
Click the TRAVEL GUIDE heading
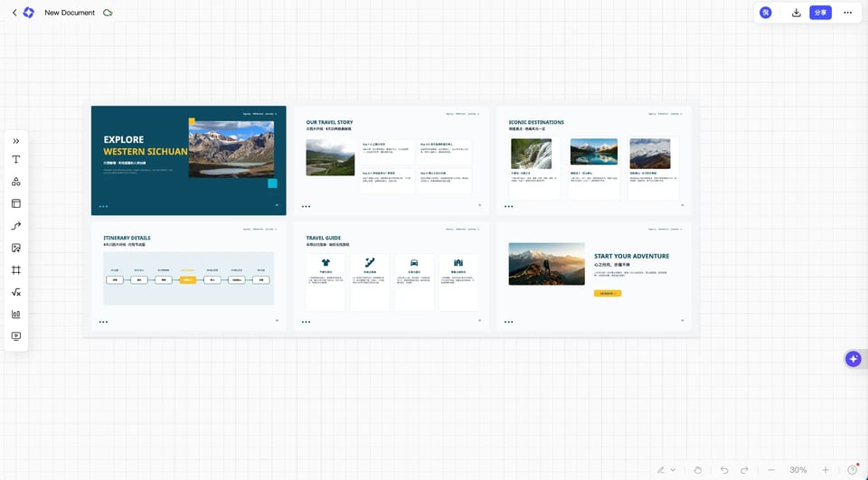pyautogui.click(x=324, y=238)
